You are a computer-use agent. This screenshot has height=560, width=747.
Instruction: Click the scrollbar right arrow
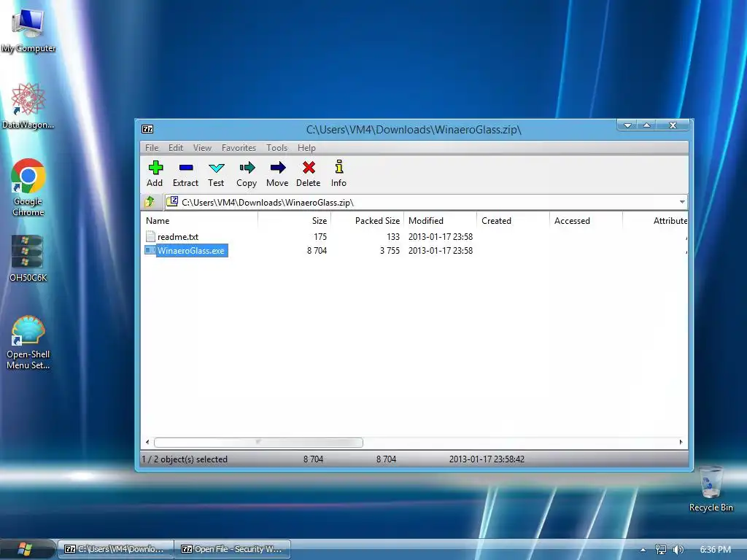(x=681, y=443)
